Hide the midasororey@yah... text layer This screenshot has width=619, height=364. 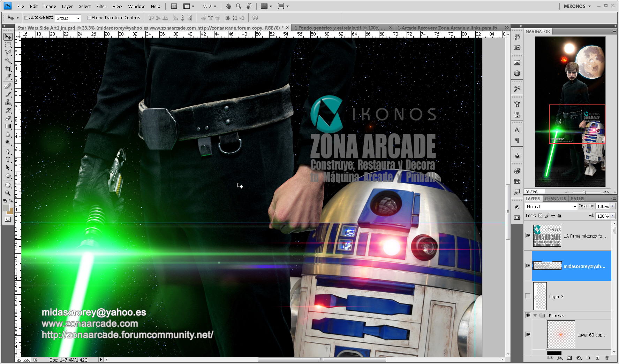[528, 266]
